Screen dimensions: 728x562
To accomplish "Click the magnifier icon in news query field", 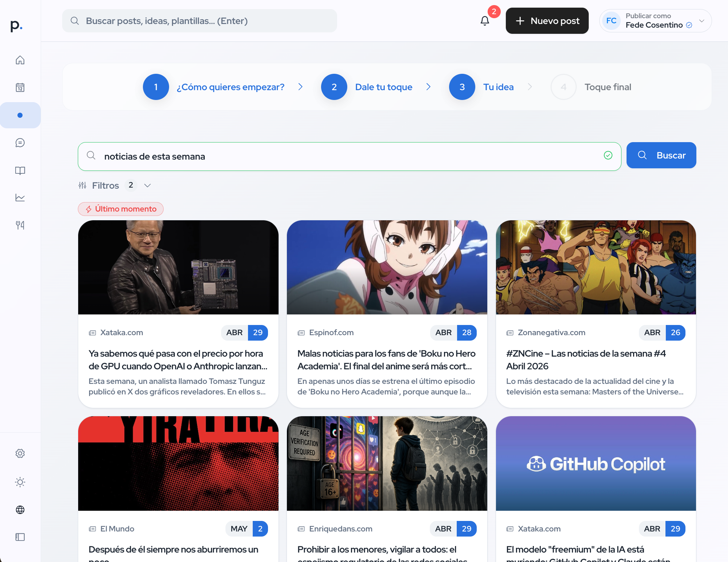I will point(91,156).
